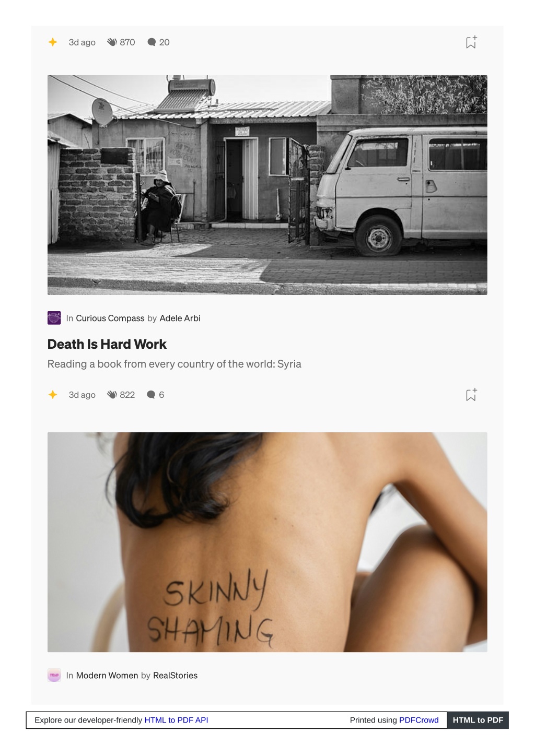The image size is (535, 756).
Task: Open the black-and-white van street photo
Action: [x=267, y=185]
